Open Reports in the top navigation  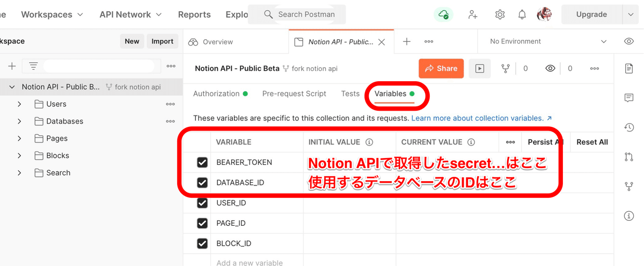(x=194, y=15)
